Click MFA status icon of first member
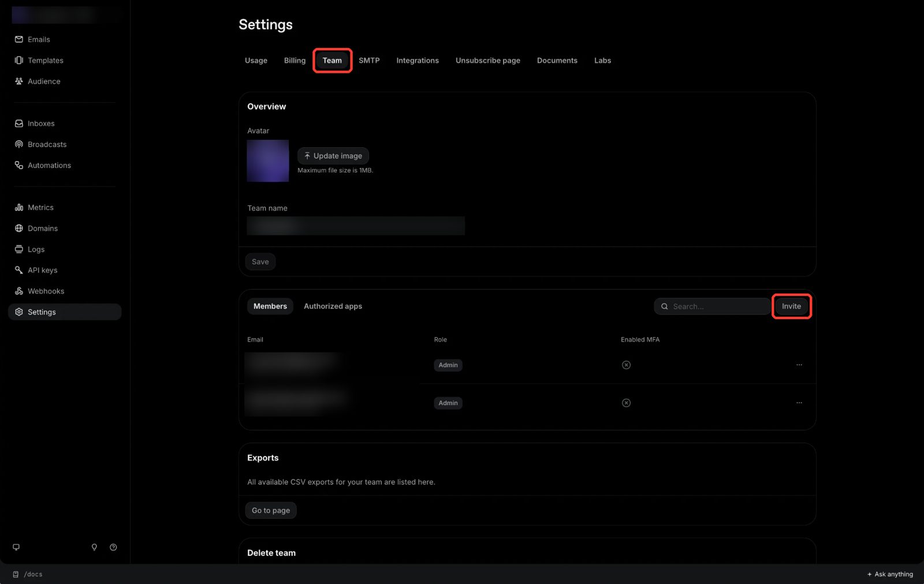The width and height of the screenshot is (924, 584). [626, 365]
